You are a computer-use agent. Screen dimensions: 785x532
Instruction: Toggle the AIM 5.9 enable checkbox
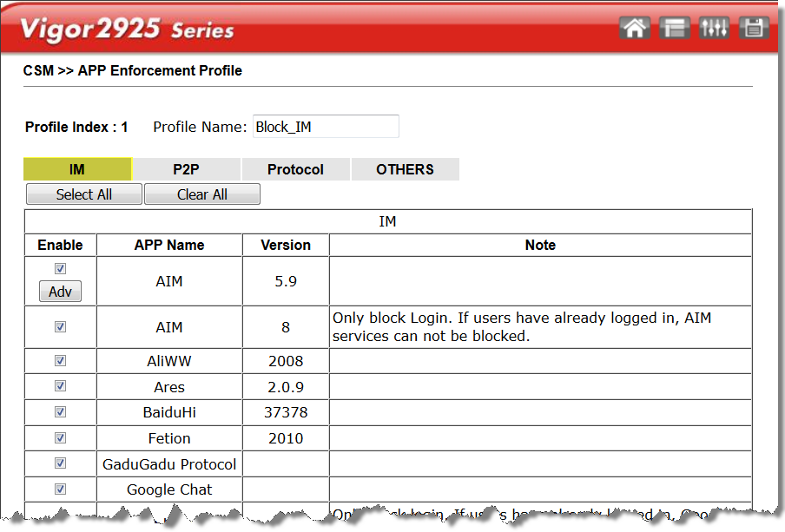point(60,269)
